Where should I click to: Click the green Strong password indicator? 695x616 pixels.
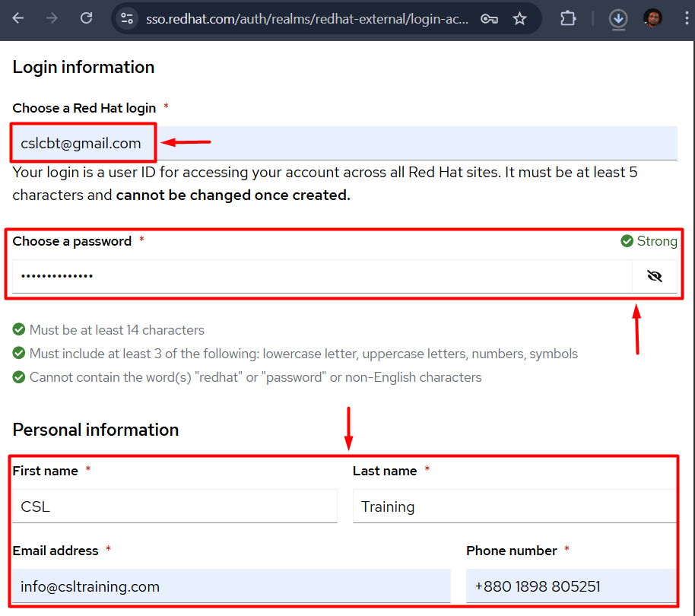pos(649,241)
